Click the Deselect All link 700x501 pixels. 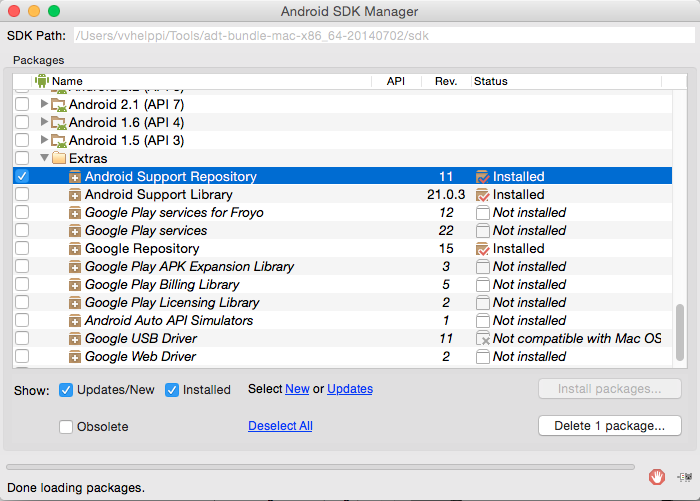point(280,426)
